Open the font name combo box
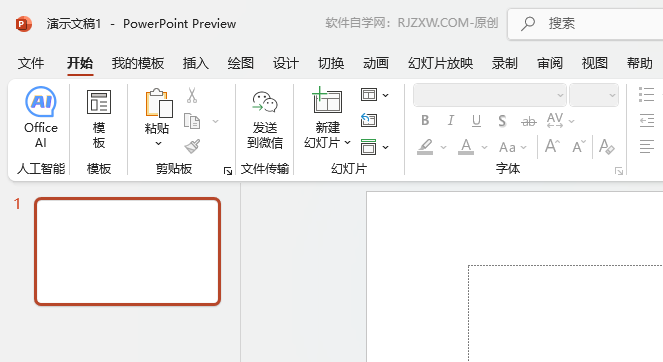 pyautogui.click(x=490, y=95)
